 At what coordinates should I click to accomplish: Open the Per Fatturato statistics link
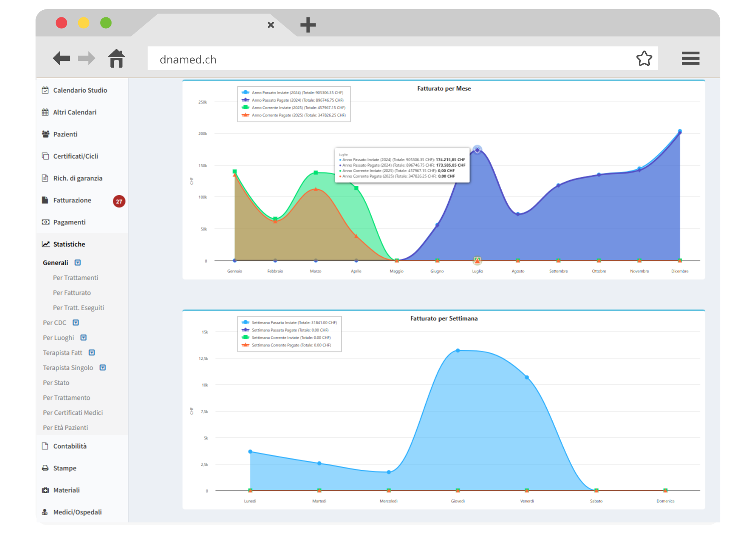[72, 293]
